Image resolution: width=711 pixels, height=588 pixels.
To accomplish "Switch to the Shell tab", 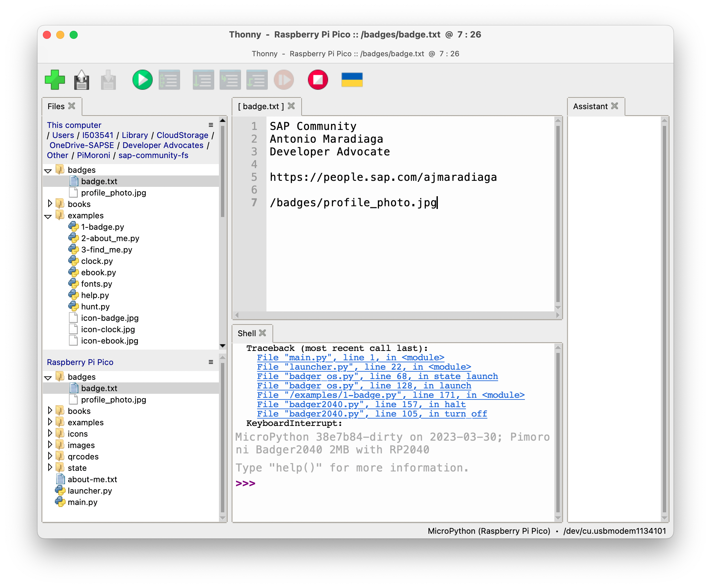I will click(247, 333).
